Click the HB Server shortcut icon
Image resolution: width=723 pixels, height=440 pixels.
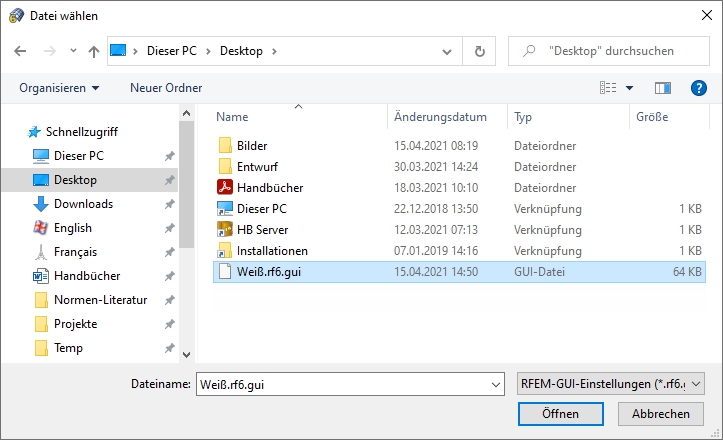(225, 229)
